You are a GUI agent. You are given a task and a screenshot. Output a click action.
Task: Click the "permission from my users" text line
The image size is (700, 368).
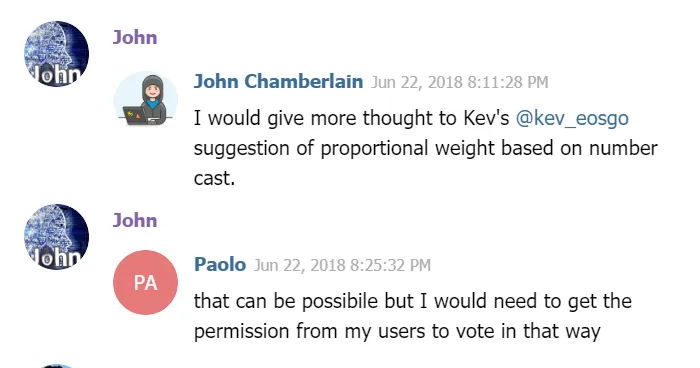coord(397,331)
